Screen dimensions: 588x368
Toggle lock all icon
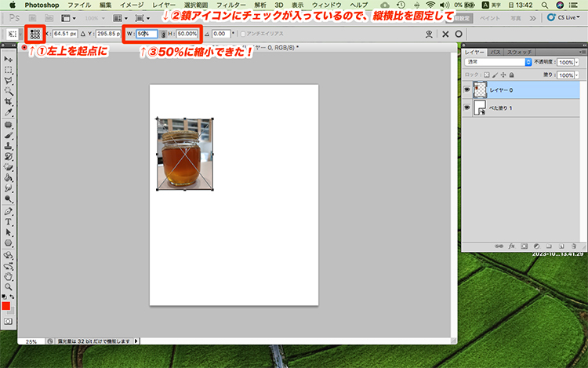point(511,75)
